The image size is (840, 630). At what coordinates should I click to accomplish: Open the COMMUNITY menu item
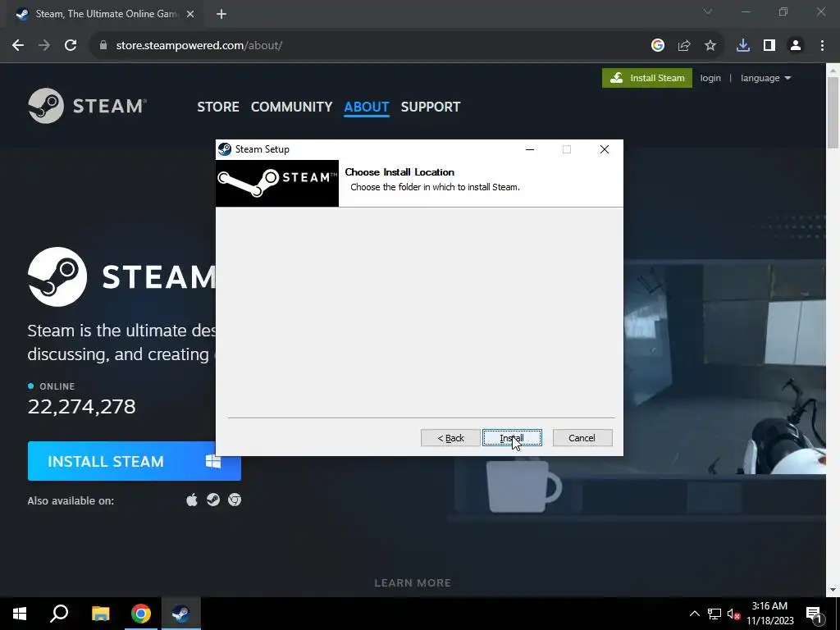pos(291,107)
